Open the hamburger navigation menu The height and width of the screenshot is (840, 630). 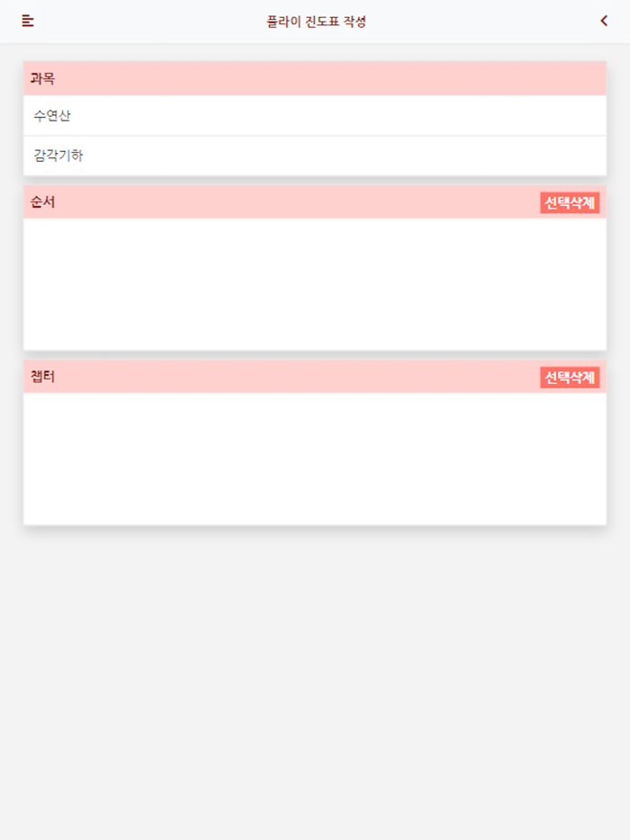click(x=27, y=20)
